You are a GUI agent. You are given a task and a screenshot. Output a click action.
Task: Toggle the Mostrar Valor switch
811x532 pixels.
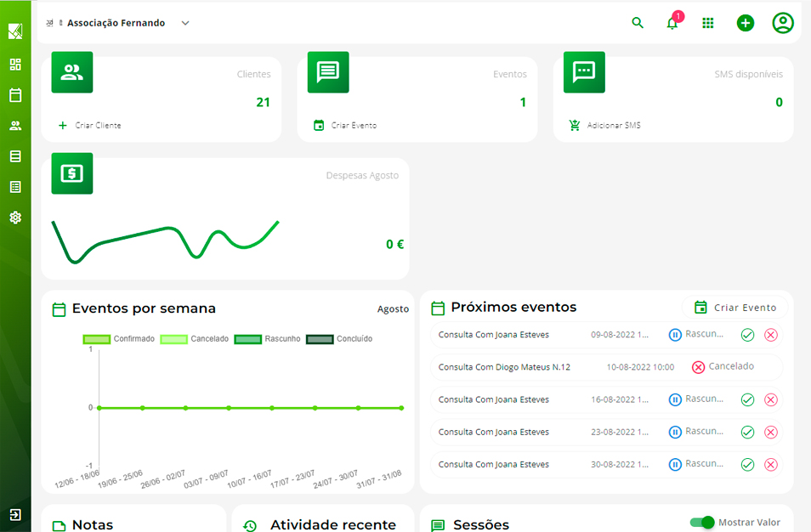pyautogui.click(x=702, y=522)
